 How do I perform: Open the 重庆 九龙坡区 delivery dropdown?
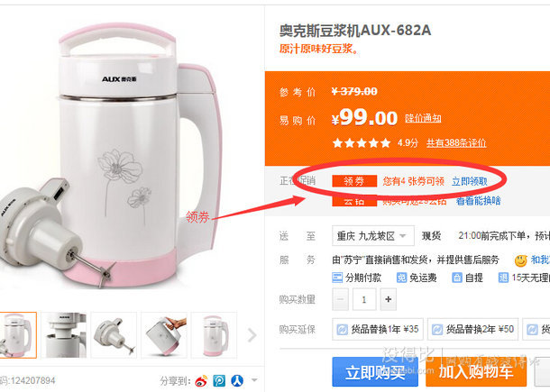click(x=373, y=235)
